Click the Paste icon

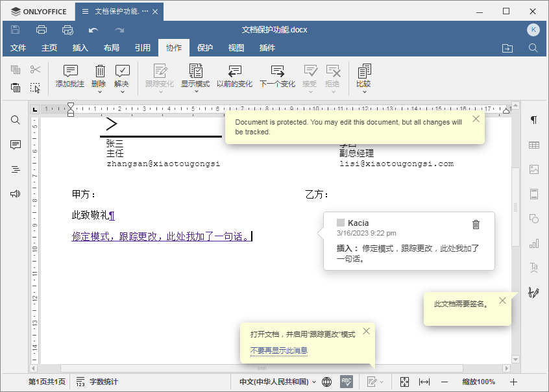pyautogui.click(x=16, y=87)
